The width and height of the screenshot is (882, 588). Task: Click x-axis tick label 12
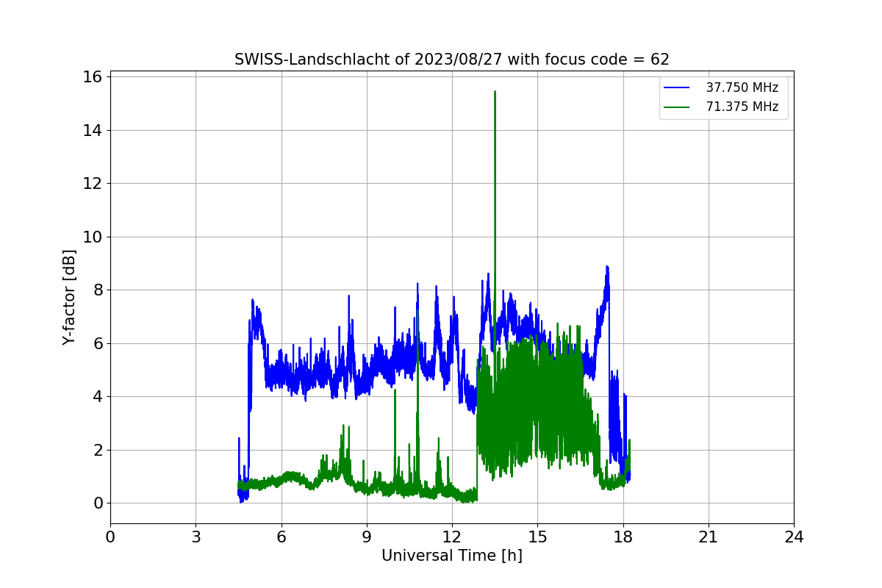[x=452, y=537]
